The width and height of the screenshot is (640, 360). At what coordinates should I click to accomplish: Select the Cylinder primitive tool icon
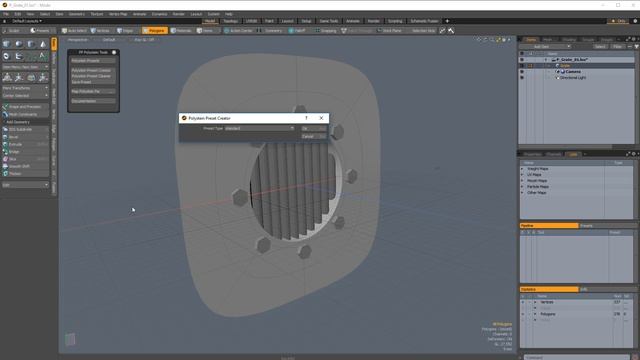click(31, 44)
